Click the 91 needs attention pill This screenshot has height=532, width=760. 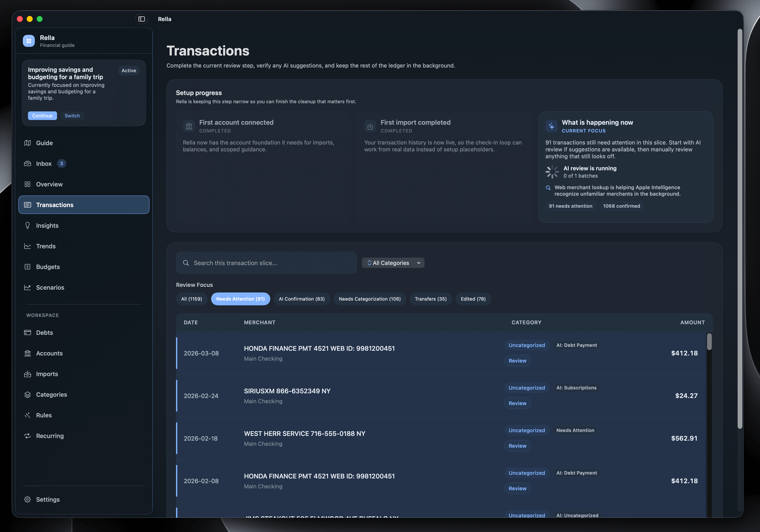tap(571, 206)
